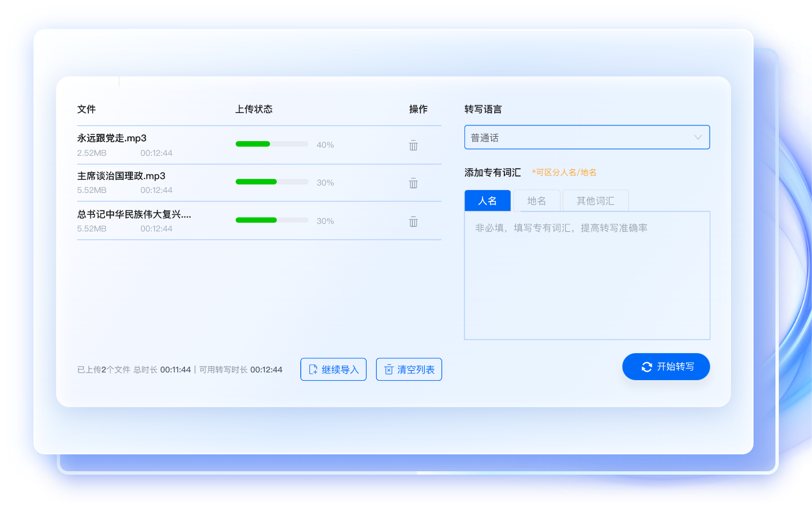Viewport: 812px width, 505px height.
Task: Select file name 永远跟党走.mp3
Action: coord(112,138)
